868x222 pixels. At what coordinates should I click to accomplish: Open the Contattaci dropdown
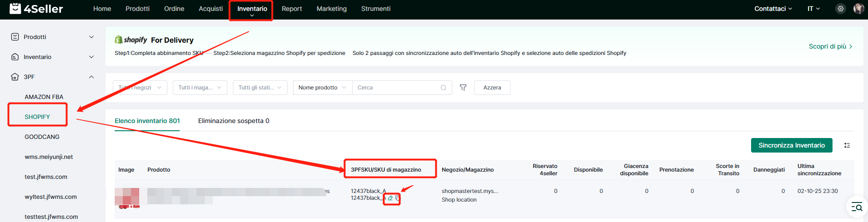click(773, 9)
